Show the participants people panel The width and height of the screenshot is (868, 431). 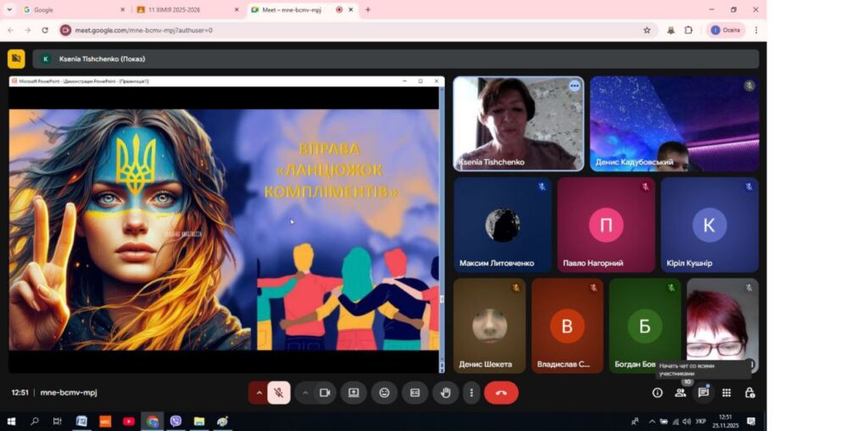(680, 393)
